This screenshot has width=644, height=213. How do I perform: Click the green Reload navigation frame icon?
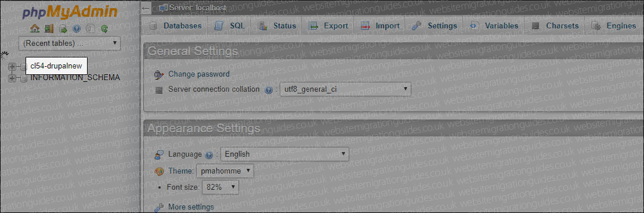coord(104,29)
